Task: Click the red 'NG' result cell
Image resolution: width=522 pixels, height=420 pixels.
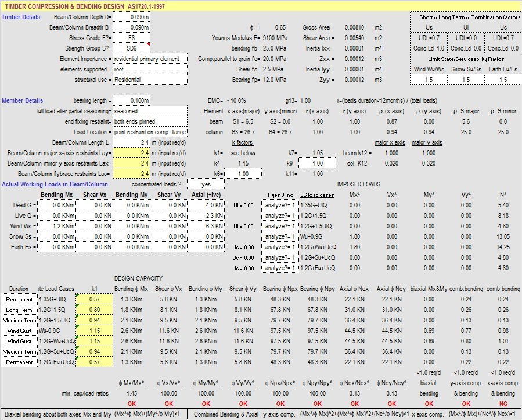Action: tap(503, 404)
